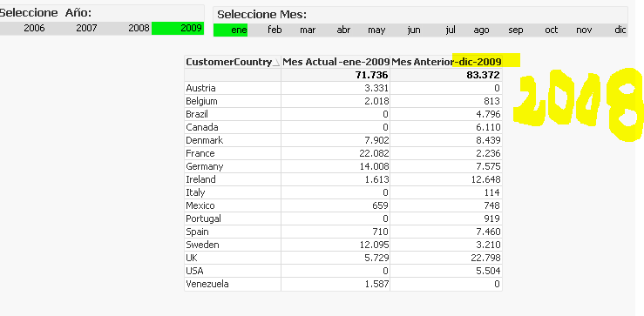The width and height of the screenshot is (644, 316).
Task: Click Mes Anterior -dic-2009 column header
Action: coord(446,62)
